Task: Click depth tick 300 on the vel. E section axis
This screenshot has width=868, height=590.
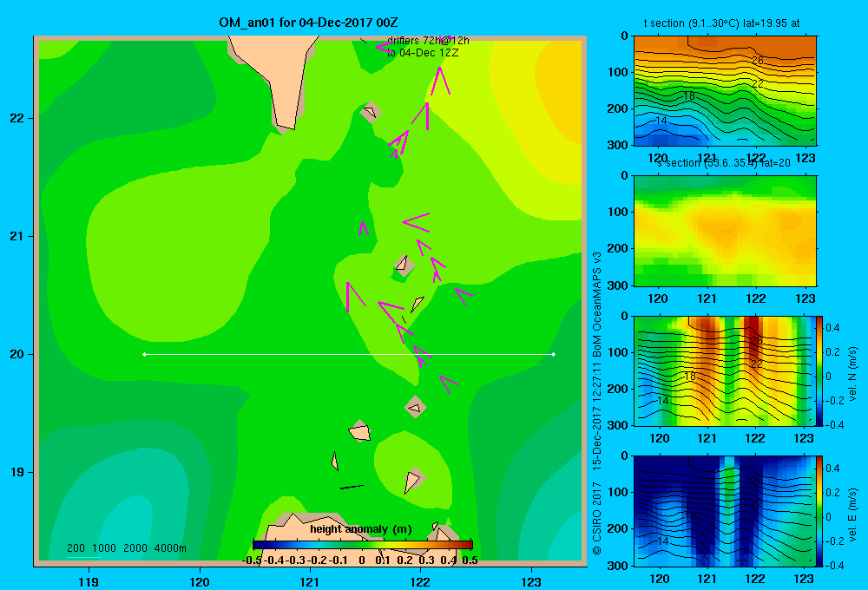Action: point(618,565)
